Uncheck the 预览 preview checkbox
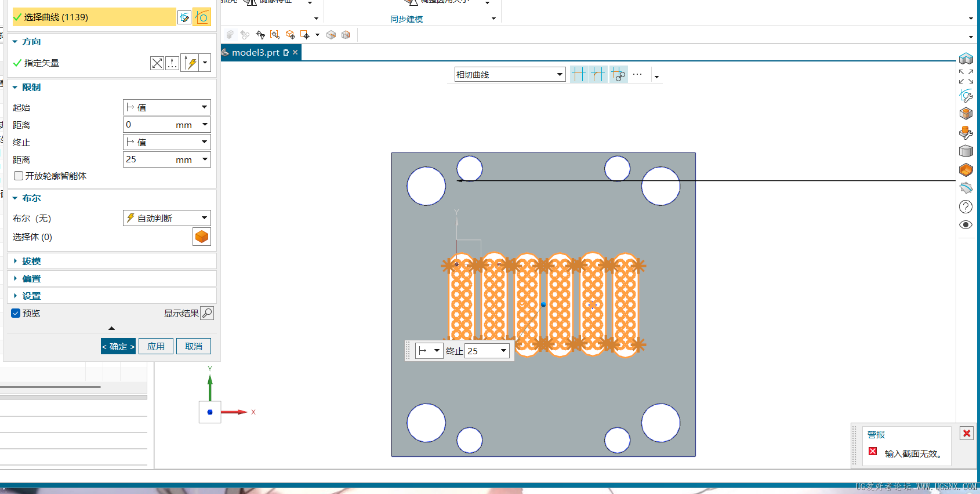Image resolution: width=980 pixels, height=494 pixels. 16,313
